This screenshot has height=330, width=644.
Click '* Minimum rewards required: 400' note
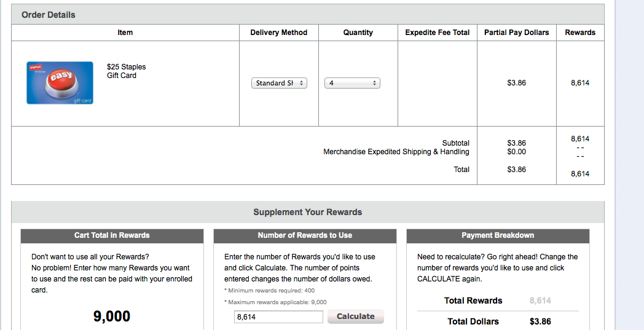269,291
